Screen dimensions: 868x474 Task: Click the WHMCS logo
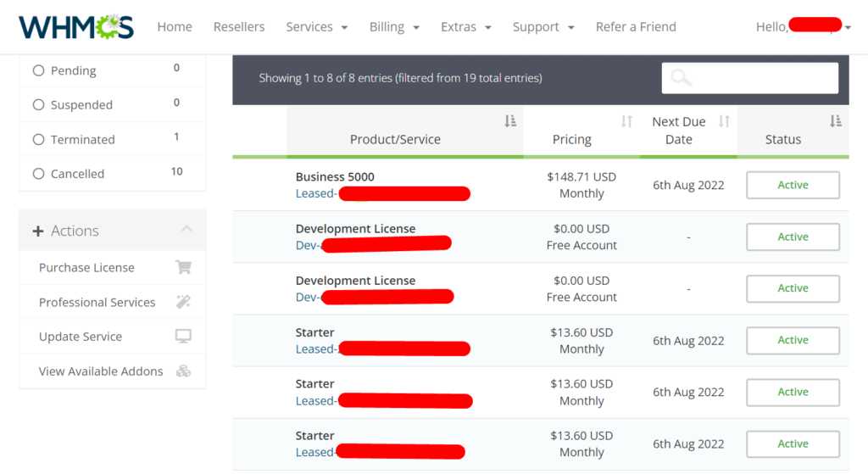click(x=75, y=26)
